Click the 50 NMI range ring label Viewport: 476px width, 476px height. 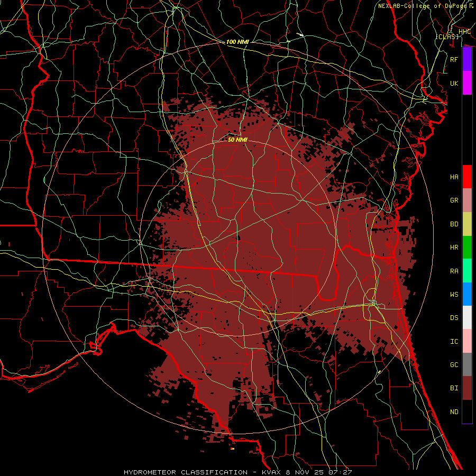point(237,140)
